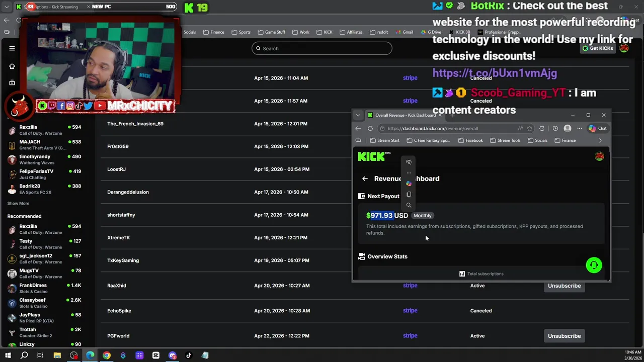
Task: Reload the Kick Dashboard page
Action: click(x=370, y=128)
